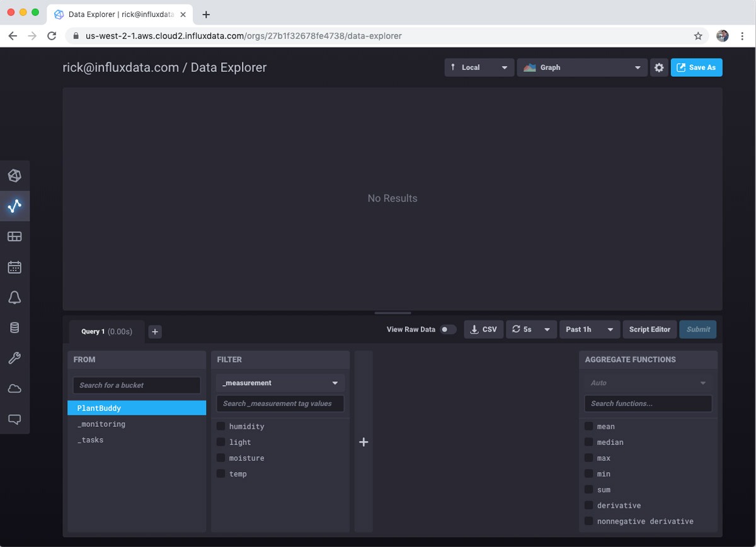Viewport: 756px width, 547px height.
Task: Click the Save As button
Action: [x=696, y=67]
